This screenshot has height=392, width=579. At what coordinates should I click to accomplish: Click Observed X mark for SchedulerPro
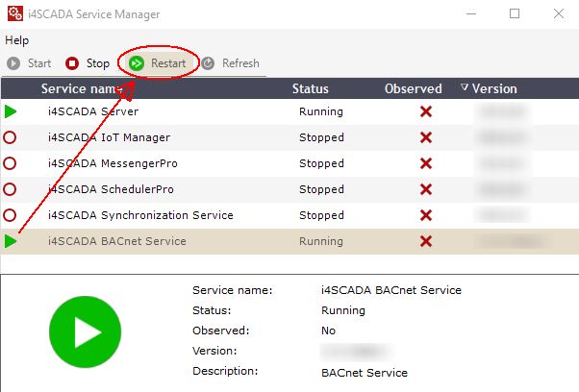tap(426, 189)
